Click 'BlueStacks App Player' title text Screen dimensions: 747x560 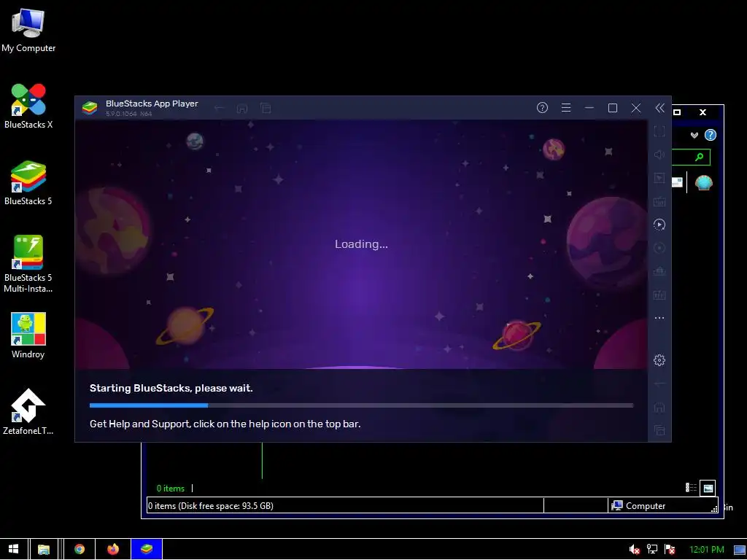pos(152,104)
